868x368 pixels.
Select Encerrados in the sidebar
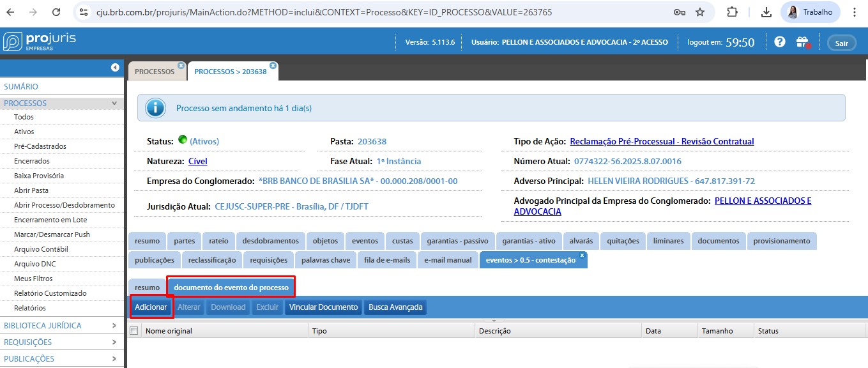pos(32,161)
